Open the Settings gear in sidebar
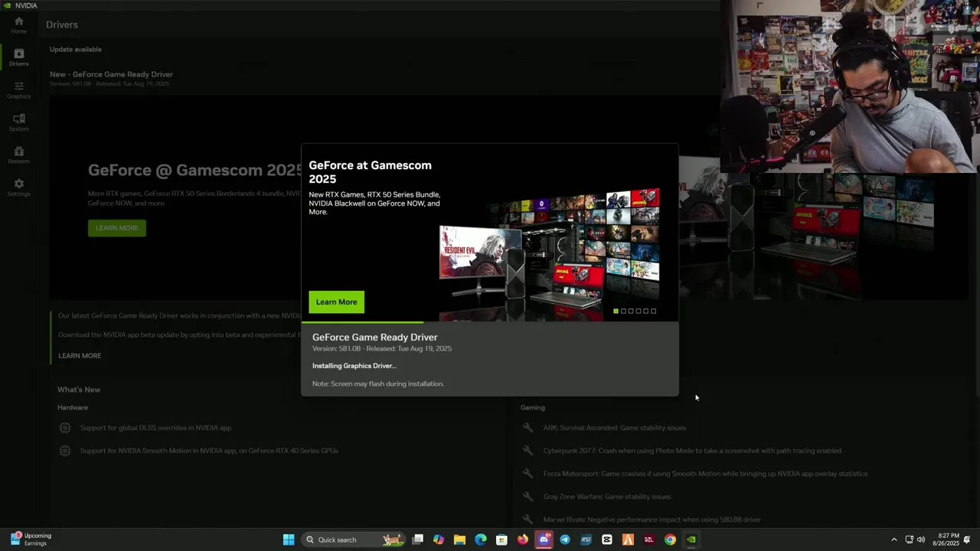The width and height of the screenshot is (980, 551). (x=18, y=187)
